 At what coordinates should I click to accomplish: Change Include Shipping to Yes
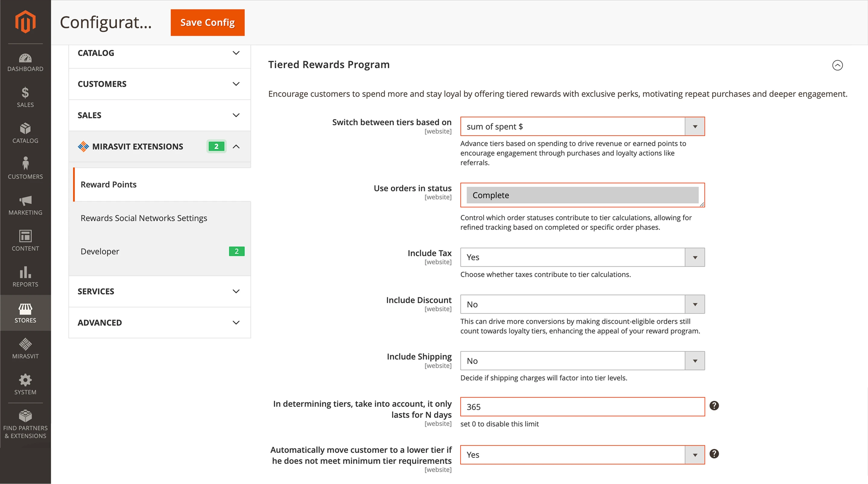pos(695,360)
